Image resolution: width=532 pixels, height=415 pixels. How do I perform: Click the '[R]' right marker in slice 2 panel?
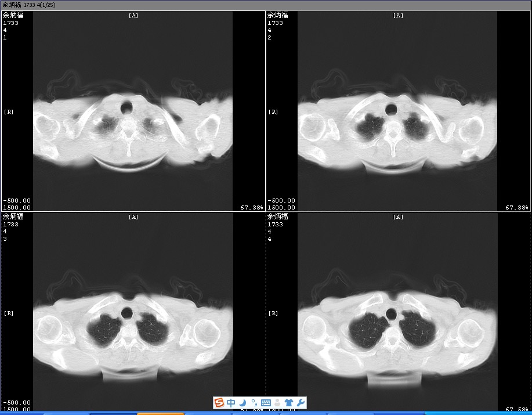[x=273, y=111]
